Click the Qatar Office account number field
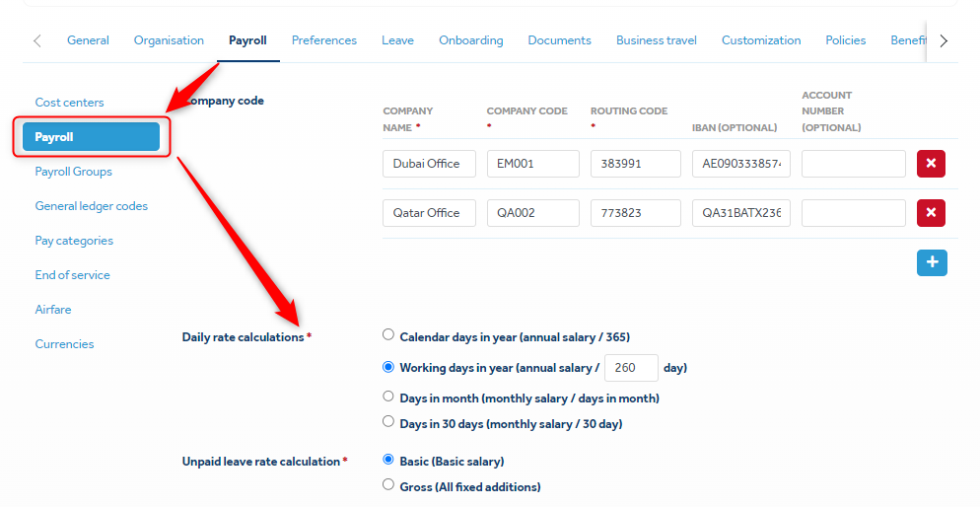The height and width of the screenshot is (507, 980). 853,213
